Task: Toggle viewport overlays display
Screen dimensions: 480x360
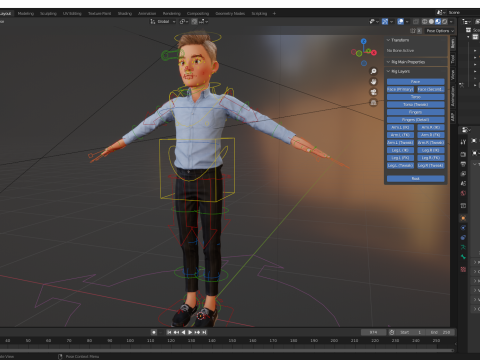Action: pos(401,22)
